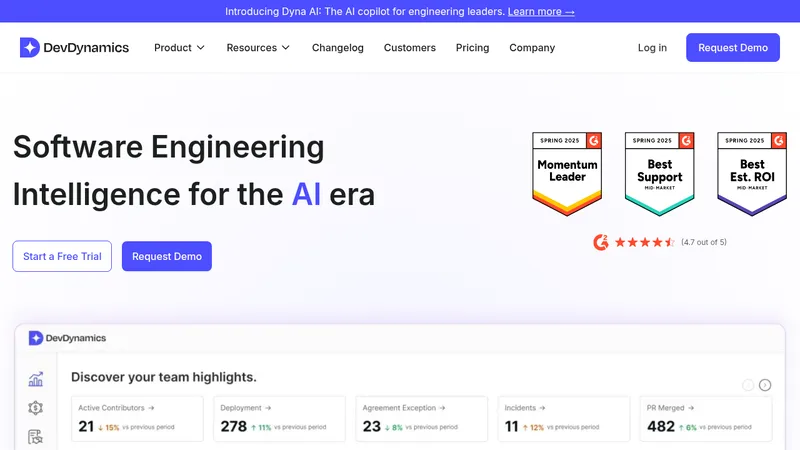Screen dimensions: 800x450
Task: Expand the Resources dropdown menu
Action: pyautogui.click(x=258, y=47)
